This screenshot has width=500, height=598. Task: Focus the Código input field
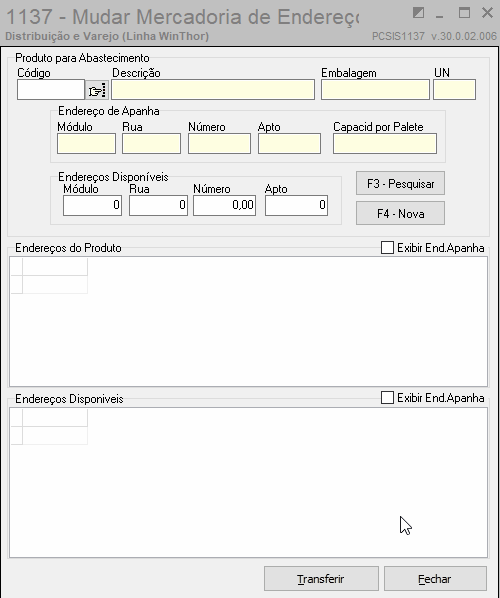click(51, 90)
